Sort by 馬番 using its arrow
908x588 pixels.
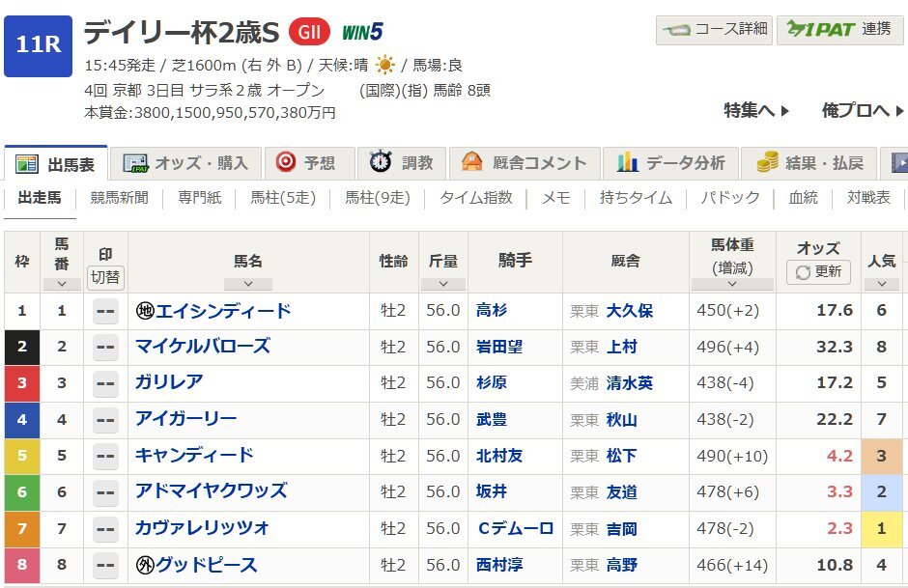61,285
